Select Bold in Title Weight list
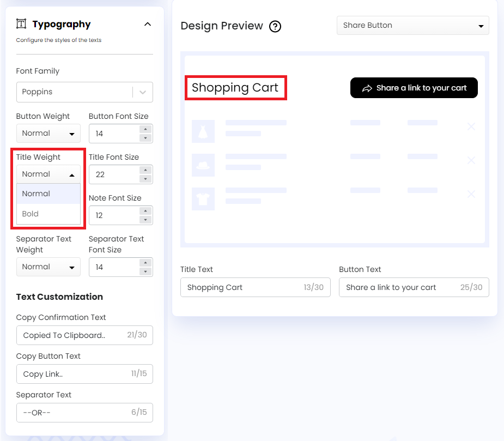This screenshot has height=441, width=504. pyautogui.click(x=48, y=214)
